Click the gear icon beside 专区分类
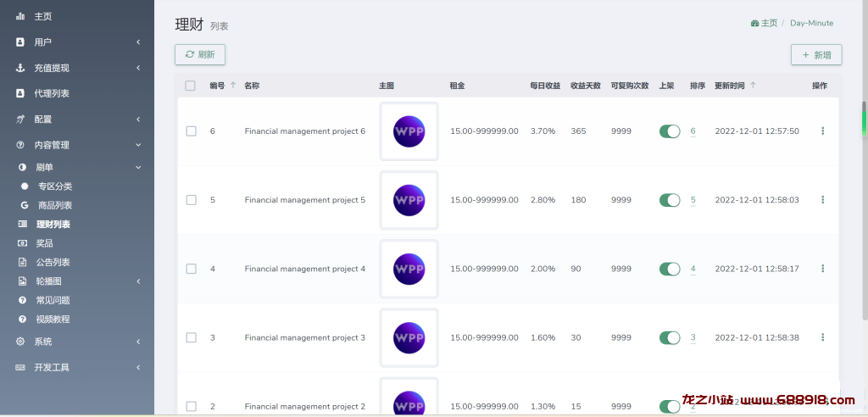Screen dimensions: 868x417 [25, 186]
